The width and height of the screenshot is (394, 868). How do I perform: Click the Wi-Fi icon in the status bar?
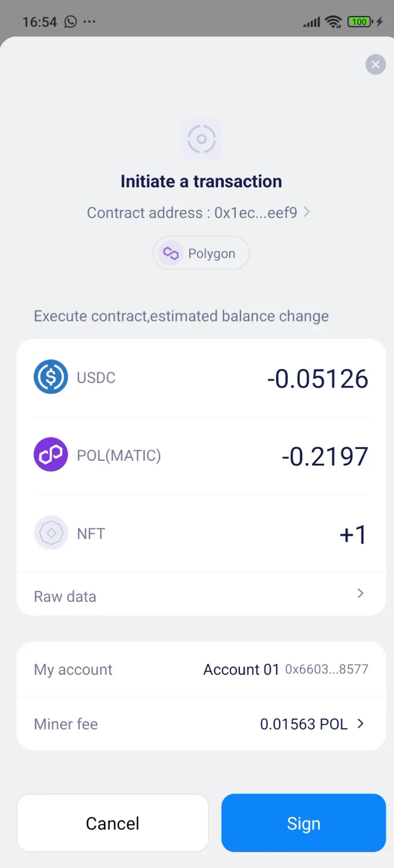coord(333,21)
